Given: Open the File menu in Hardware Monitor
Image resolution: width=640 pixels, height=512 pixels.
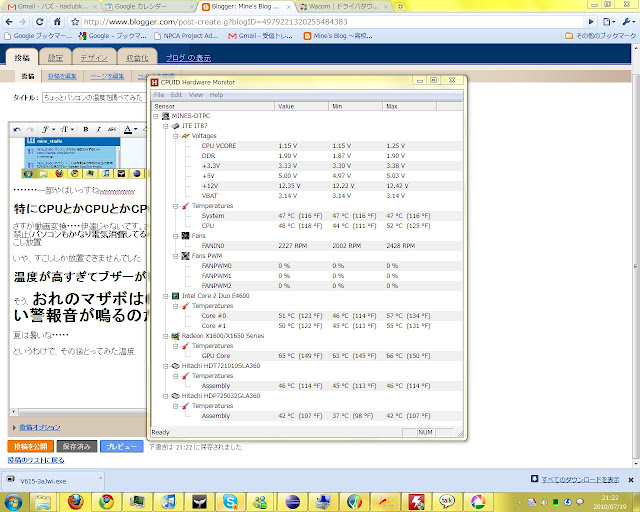Looking at the screenshot, I should (x=159, y=95).
